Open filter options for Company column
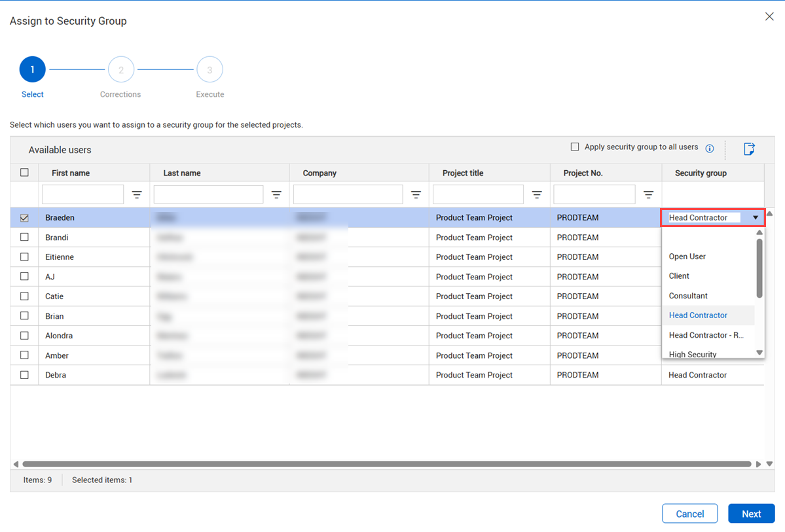 point(416,195)
